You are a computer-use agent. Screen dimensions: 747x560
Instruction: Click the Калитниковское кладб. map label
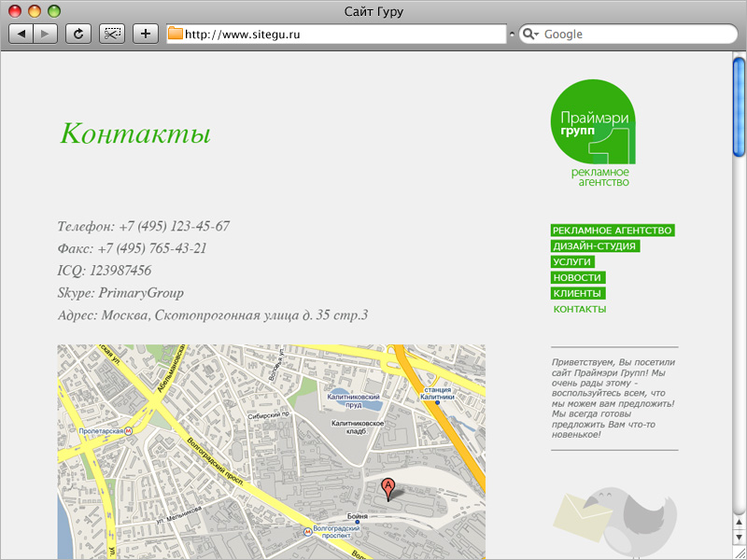[x=358, y=427]
